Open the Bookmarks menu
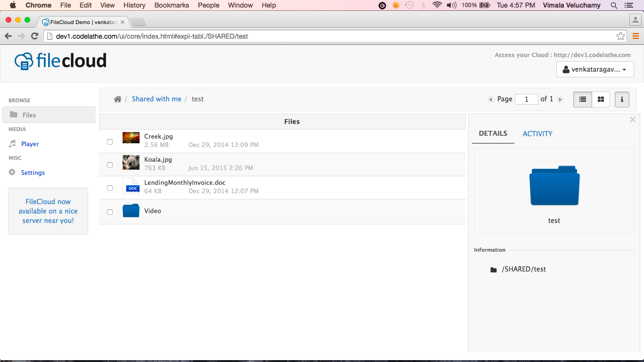The height and width of the screenshot is (362, 644). (x=172, y=5)
